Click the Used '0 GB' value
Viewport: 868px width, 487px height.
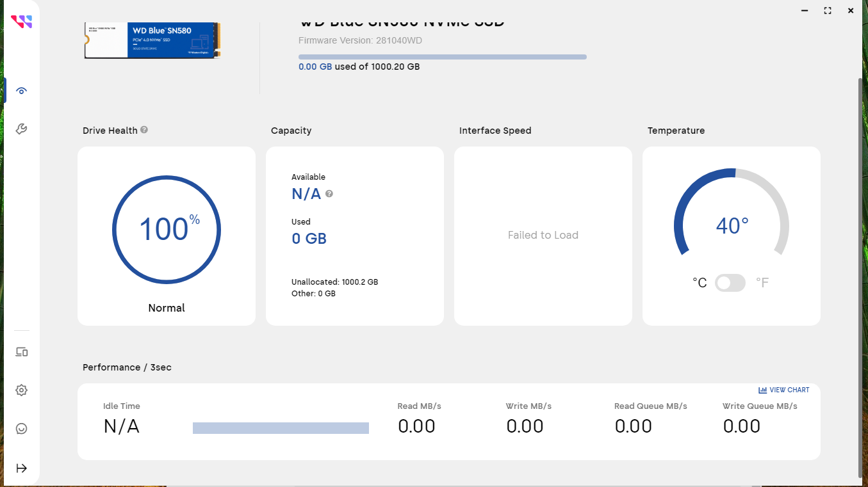pos(309,239)
